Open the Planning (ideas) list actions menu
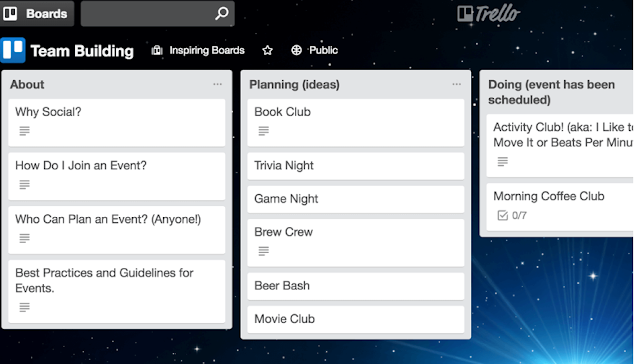This screenshot has height=364, width=639. 456,84
